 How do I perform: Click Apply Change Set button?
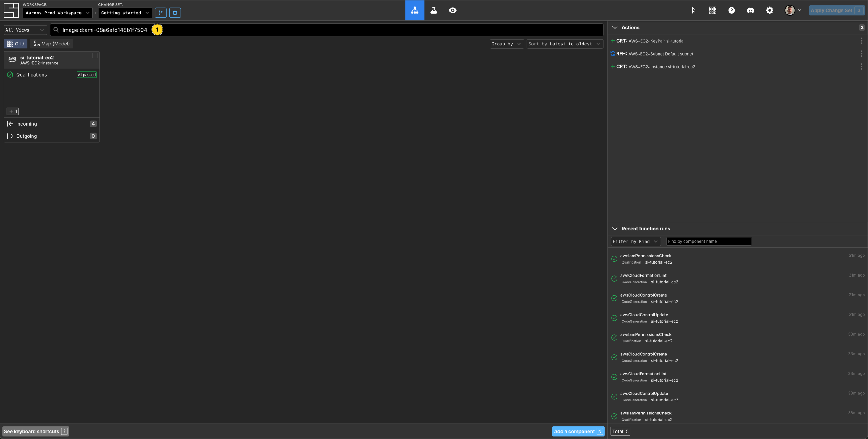point(837,10)
